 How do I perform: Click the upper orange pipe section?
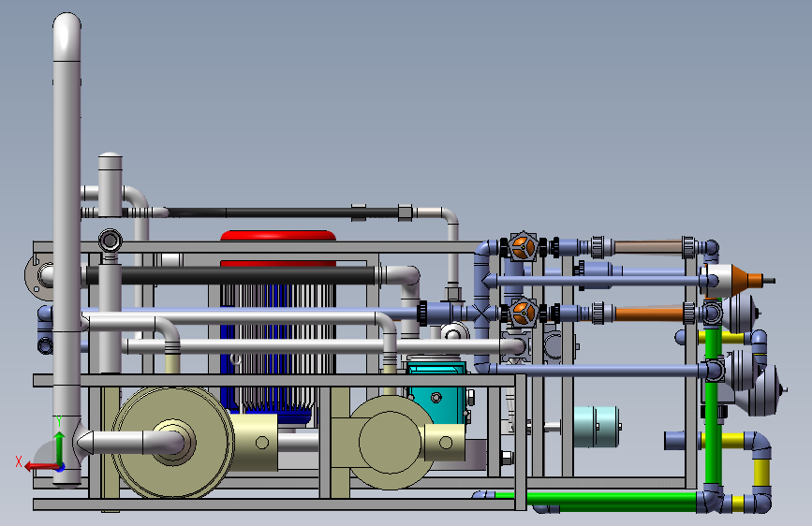(x=648, y=247)
